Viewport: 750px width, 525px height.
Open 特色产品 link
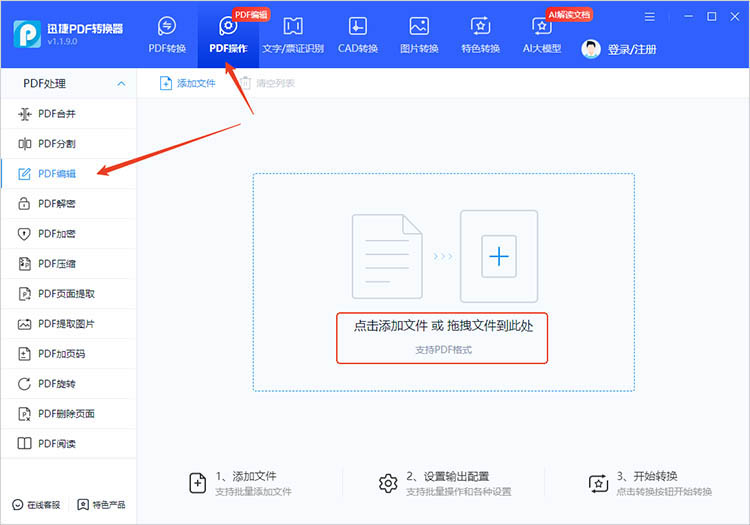[x=101, y=505]
